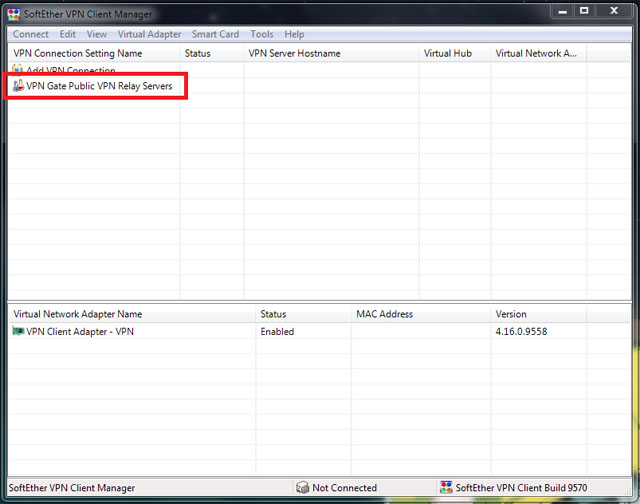Click the adapter Status column header

[304, 314]
